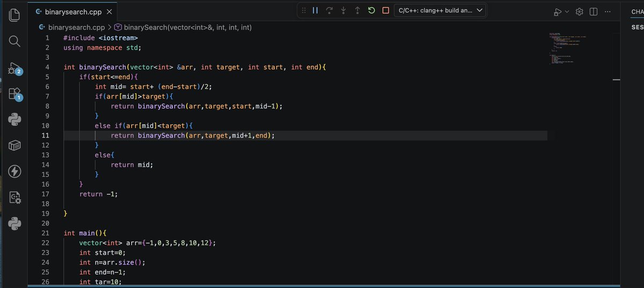Expand the run button dropdown chevron
The image size is (644, 288).
(567, 12)
